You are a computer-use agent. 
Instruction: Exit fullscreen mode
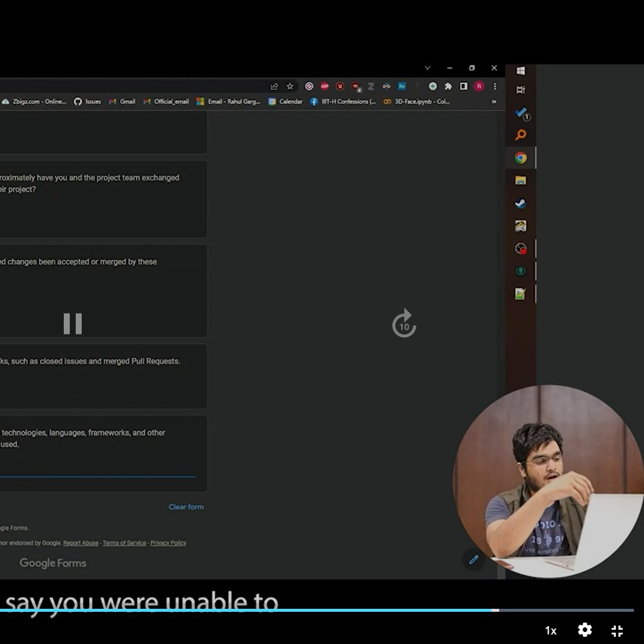pos(617,630)
